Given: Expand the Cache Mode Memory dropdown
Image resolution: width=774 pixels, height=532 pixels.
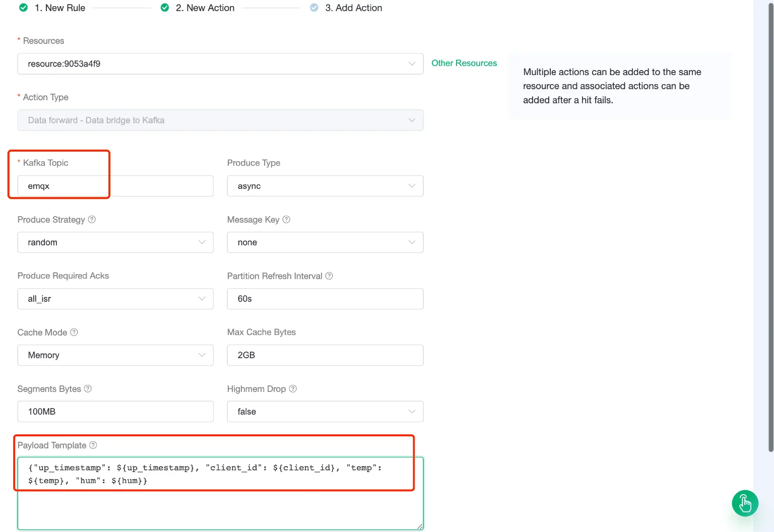Looking at the screenshot, I should point(115,355).
